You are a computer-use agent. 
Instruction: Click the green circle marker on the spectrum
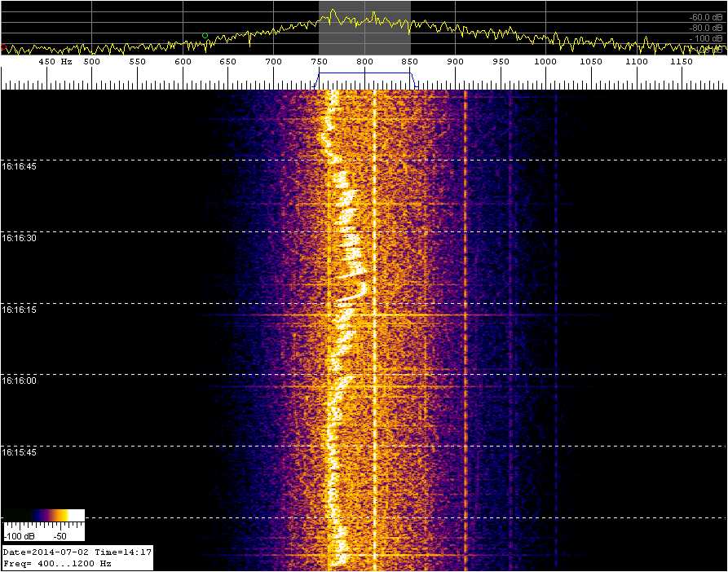pos(205,36)
